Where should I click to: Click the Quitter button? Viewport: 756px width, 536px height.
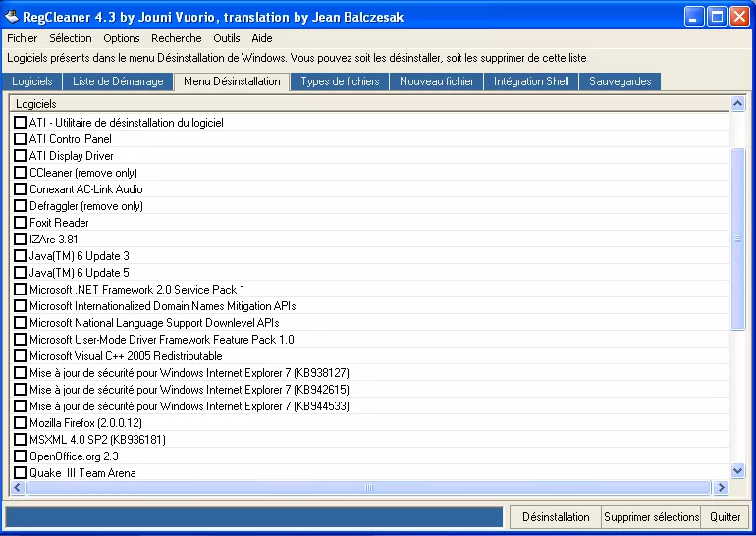pos(726,517)
